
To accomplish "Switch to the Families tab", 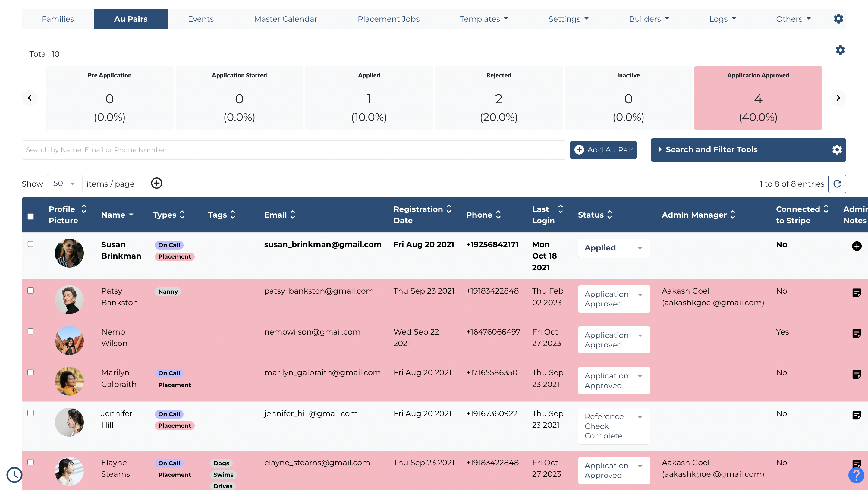I will pos(58,19).
